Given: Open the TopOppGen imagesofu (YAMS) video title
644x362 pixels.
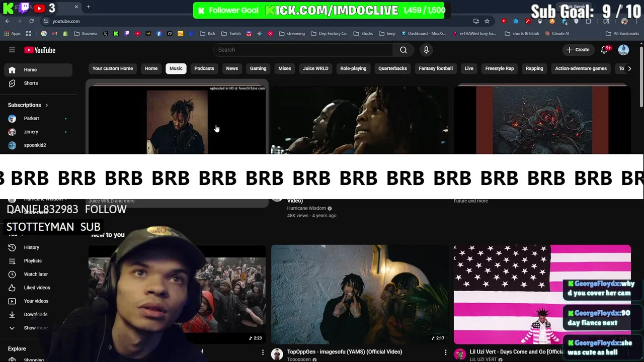Looking at the screenshot, I should (345, 352).
